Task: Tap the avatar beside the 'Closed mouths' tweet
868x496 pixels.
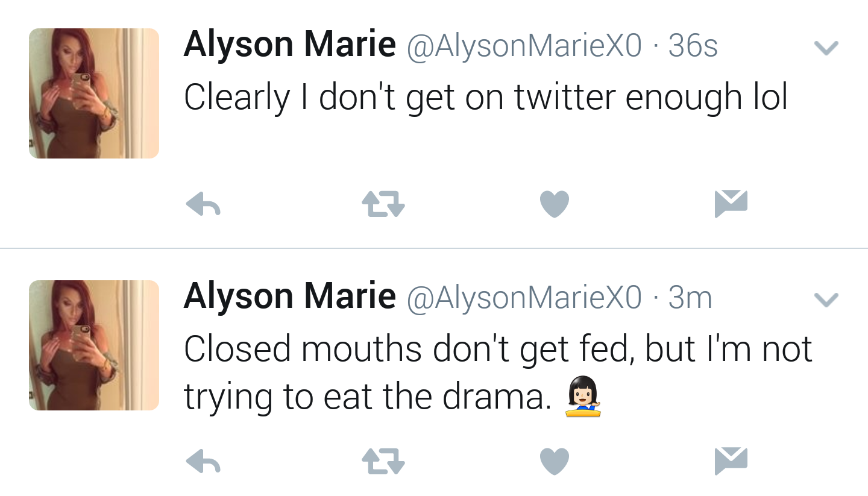Action: click(94, 345)
